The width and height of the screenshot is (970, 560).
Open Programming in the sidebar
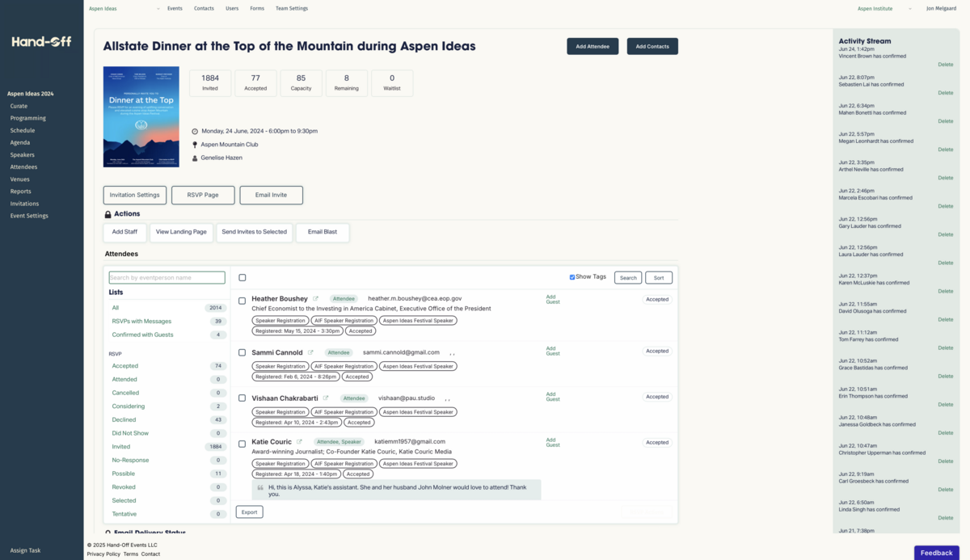[x=28, y=118]
